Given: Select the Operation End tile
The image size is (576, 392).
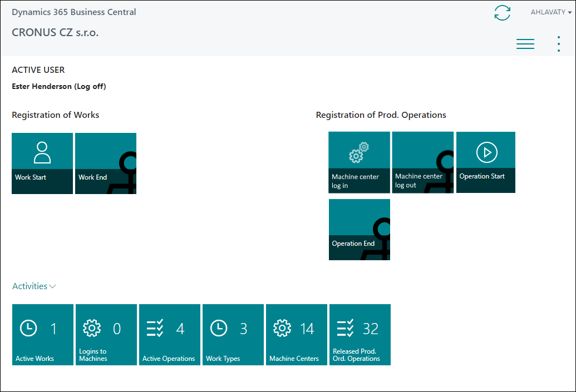Looking at the screenshot, I should [359, 229].
